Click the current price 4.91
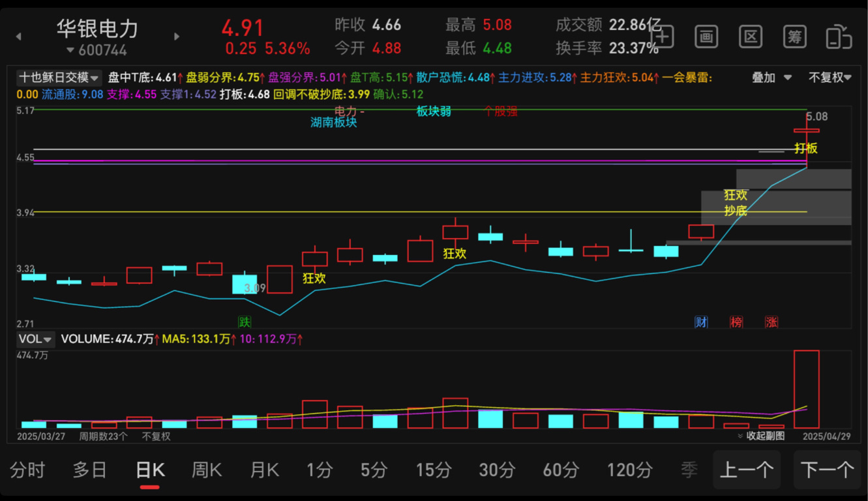Screen dimensions: 868x501 tap(243, 28)
